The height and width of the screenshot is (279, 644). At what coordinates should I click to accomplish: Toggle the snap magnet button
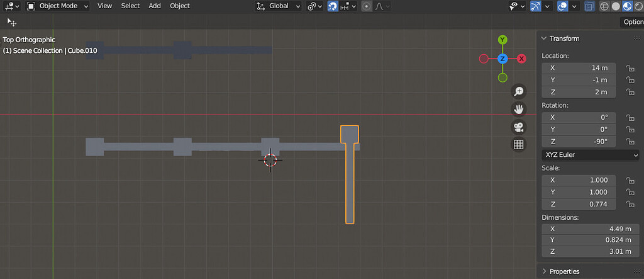click(x=333, y=6)
